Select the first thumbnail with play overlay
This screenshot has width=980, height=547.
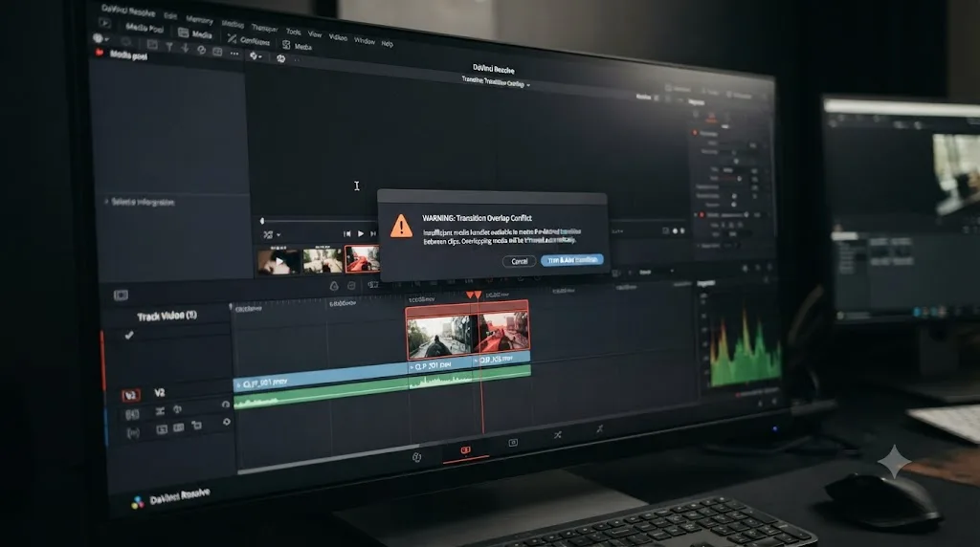(x=278, y=260)
